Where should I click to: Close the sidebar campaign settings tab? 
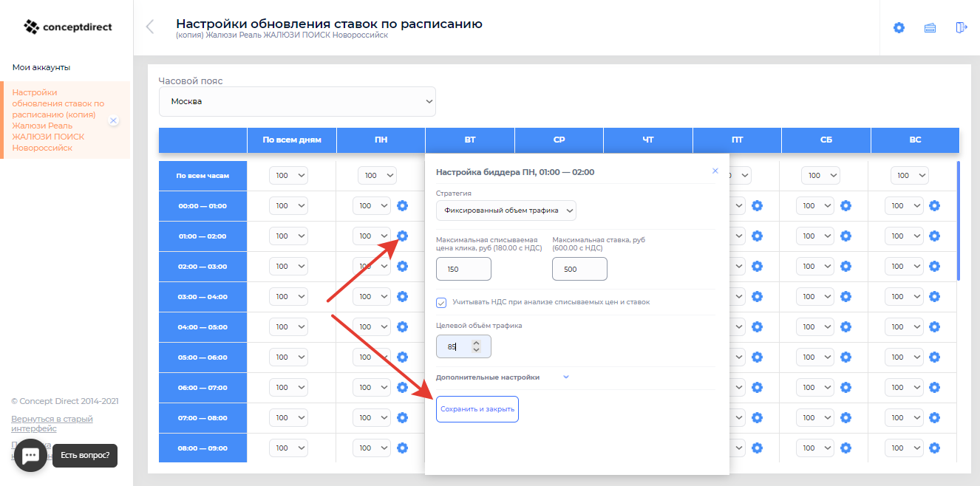tap(113, 120)
